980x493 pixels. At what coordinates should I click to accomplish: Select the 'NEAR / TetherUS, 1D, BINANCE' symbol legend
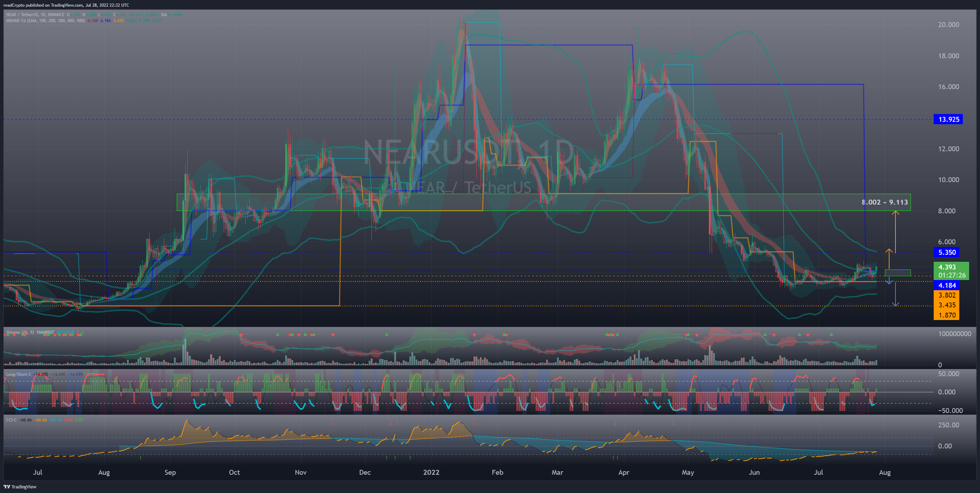(x=35, y=15)
